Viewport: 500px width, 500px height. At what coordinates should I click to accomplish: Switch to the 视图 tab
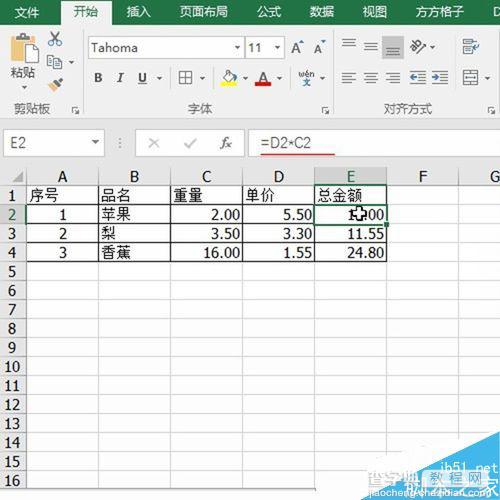[375, 12]
